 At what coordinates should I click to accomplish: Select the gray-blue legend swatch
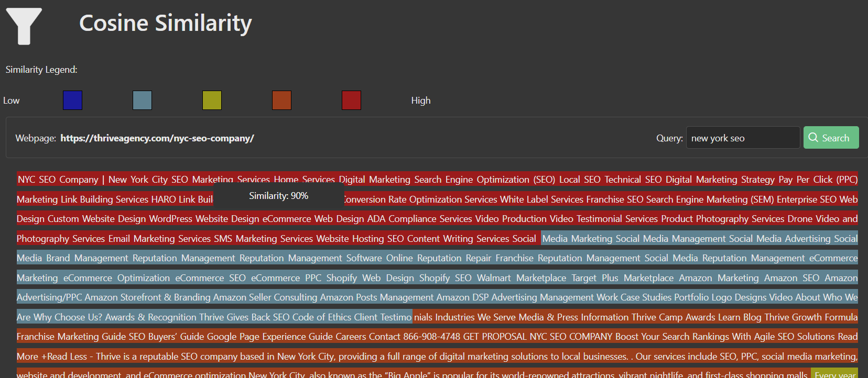(142, 100)
